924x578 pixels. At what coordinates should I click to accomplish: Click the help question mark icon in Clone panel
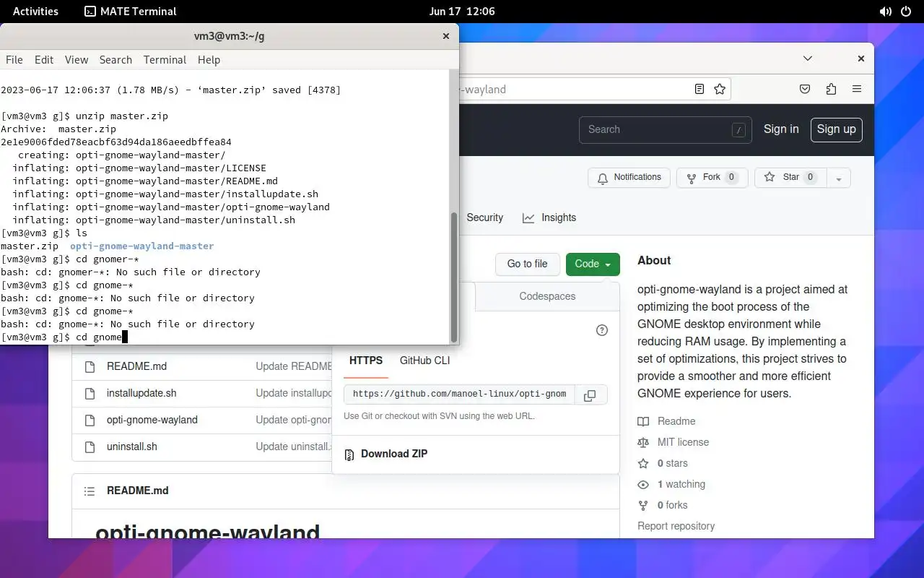click(x=602, y=330)
